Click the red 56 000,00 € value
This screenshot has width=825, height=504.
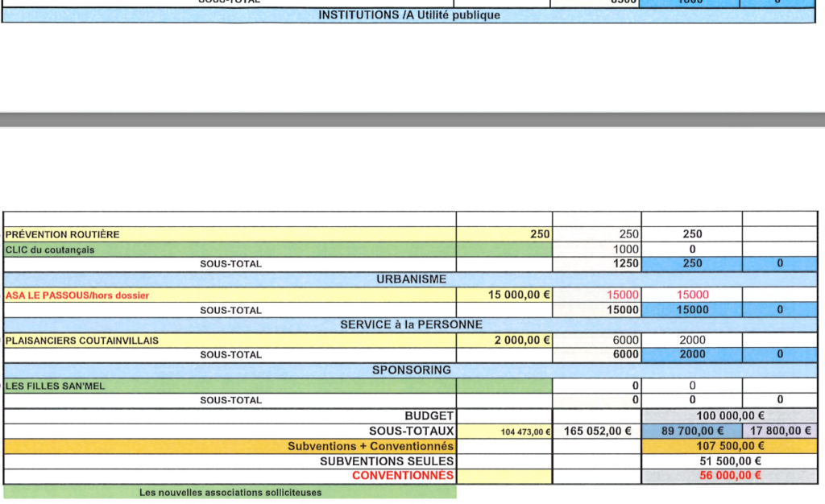pyautogui.click(x=730, y=476)
